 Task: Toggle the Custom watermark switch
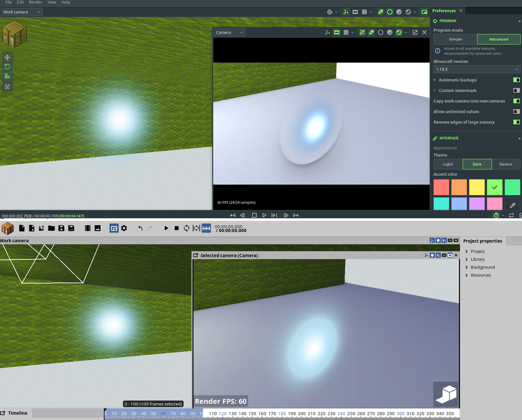pyautogui.click(x=516, y=90)
